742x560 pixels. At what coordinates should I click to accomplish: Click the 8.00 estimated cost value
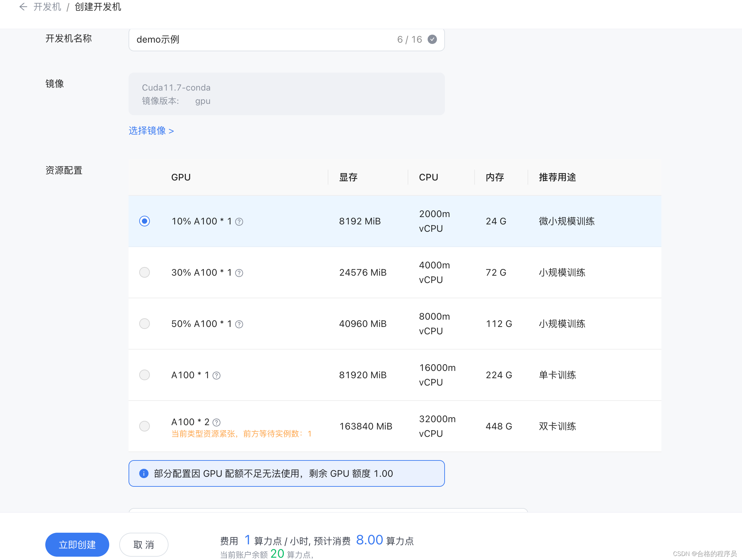click(369, 540)
